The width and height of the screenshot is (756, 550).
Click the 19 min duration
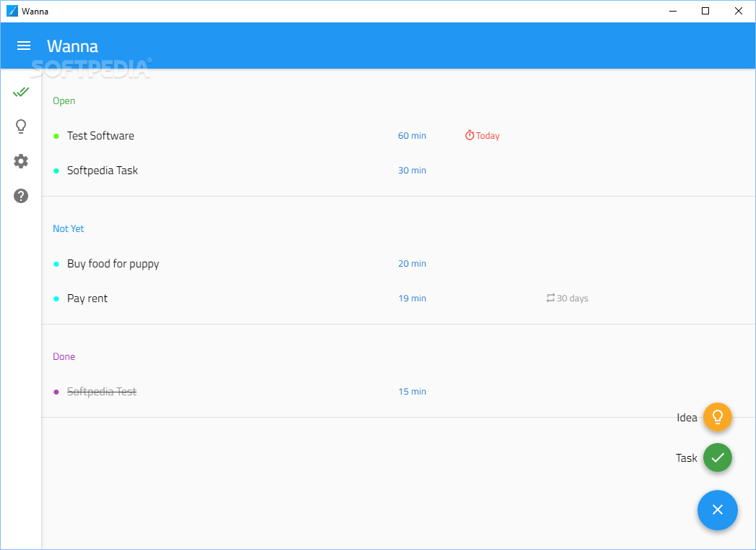412,298
